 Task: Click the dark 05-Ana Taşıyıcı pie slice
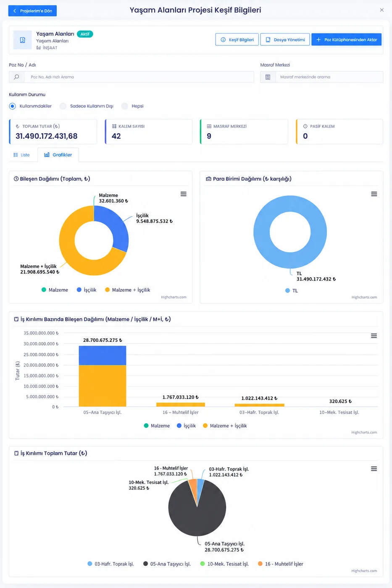pyautogui.click(x=197, y=521)
